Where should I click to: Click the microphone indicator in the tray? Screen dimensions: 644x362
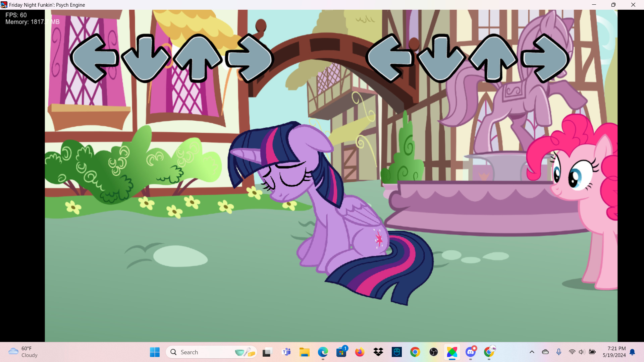559,352
